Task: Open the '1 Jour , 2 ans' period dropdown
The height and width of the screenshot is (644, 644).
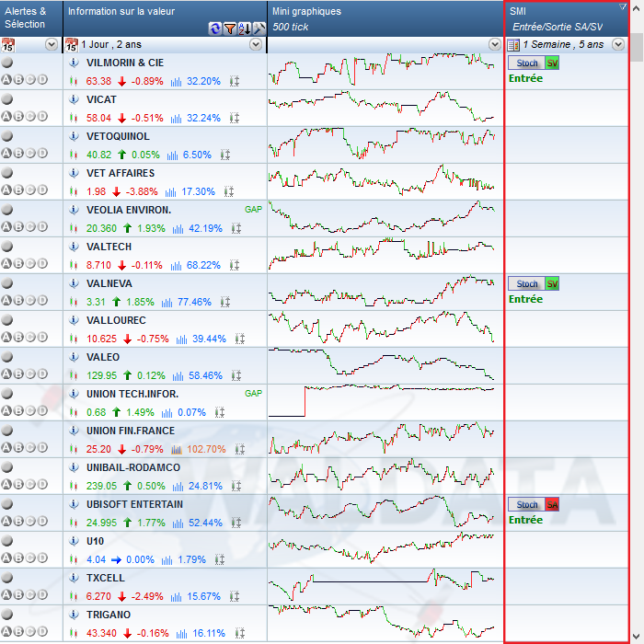Action: pyautogui.click(x=256, y=44)
